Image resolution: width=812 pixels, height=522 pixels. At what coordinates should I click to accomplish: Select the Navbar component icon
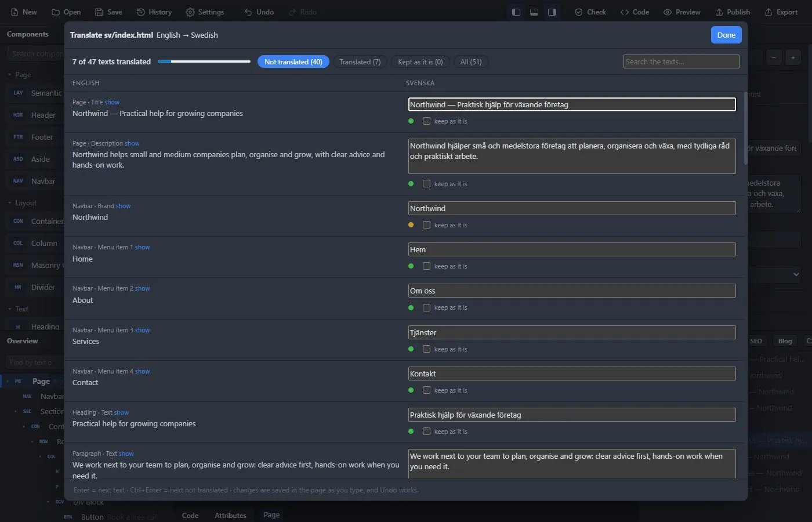click(18, 181)
